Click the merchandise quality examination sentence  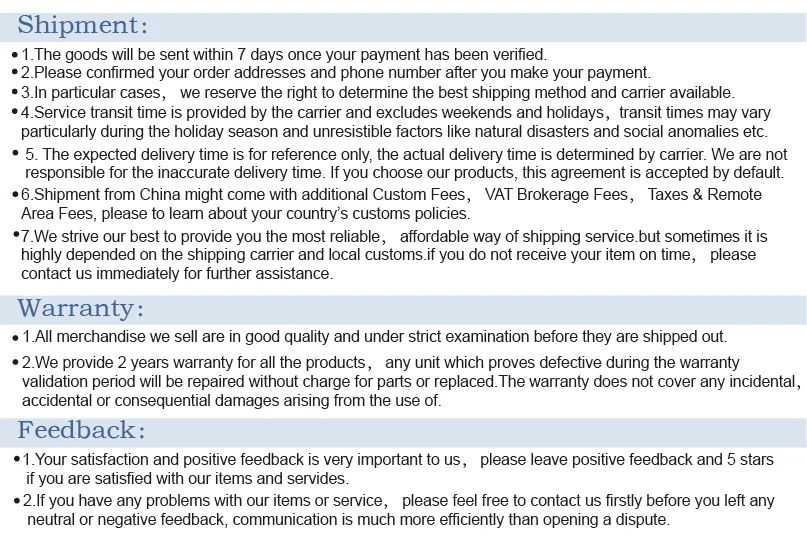(x=375, y=337)
